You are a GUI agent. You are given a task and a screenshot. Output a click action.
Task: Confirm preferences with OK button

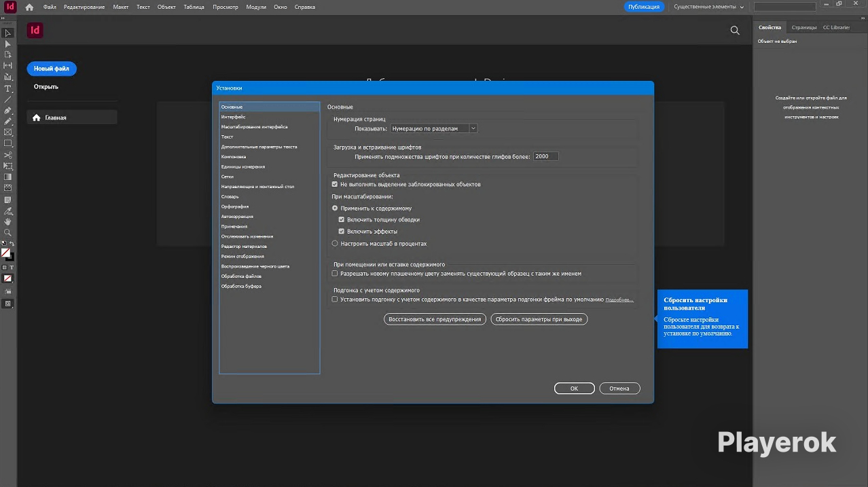click(x=575, y=389)
